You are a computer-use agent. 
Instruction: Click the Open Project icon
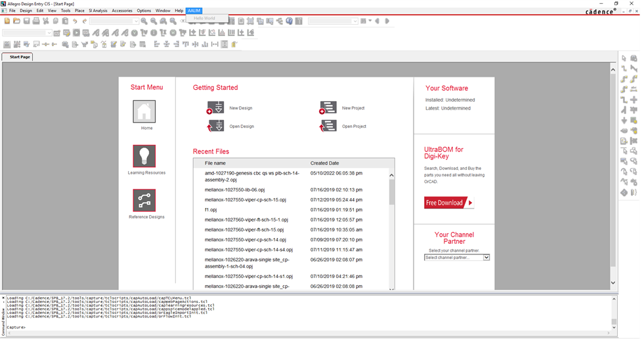pos(328,126)
